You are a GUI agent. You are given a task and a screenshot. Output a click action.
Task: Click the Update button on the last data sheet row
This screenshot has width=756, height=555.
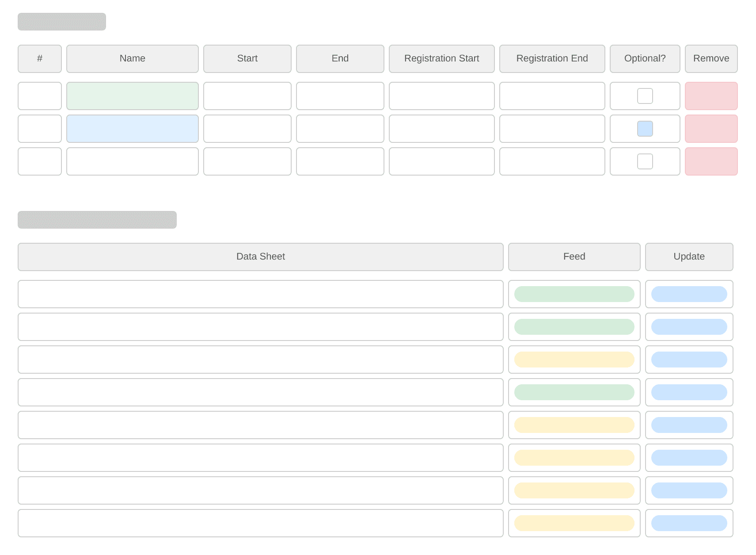point(689,523)
